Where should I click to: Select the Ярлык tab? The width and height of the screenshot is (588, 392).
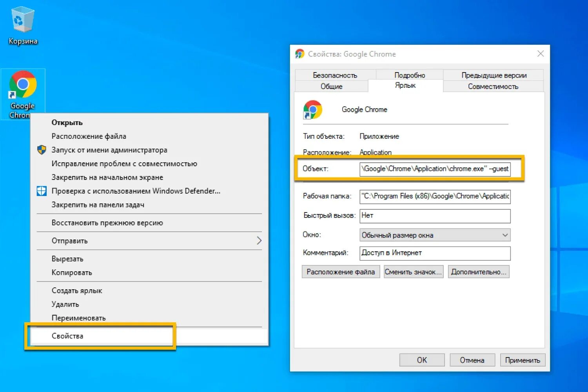(405, 85)
